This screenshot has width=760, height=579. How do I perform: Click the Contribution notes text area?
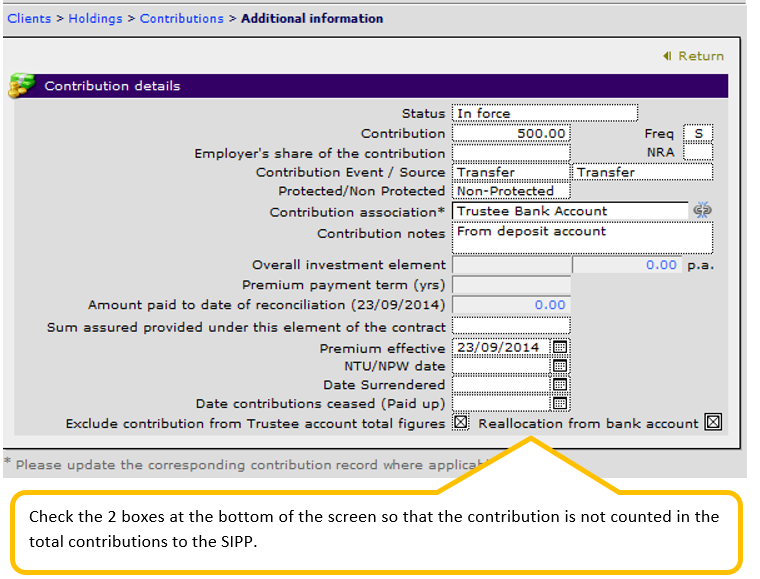click(x=583, y=238)
